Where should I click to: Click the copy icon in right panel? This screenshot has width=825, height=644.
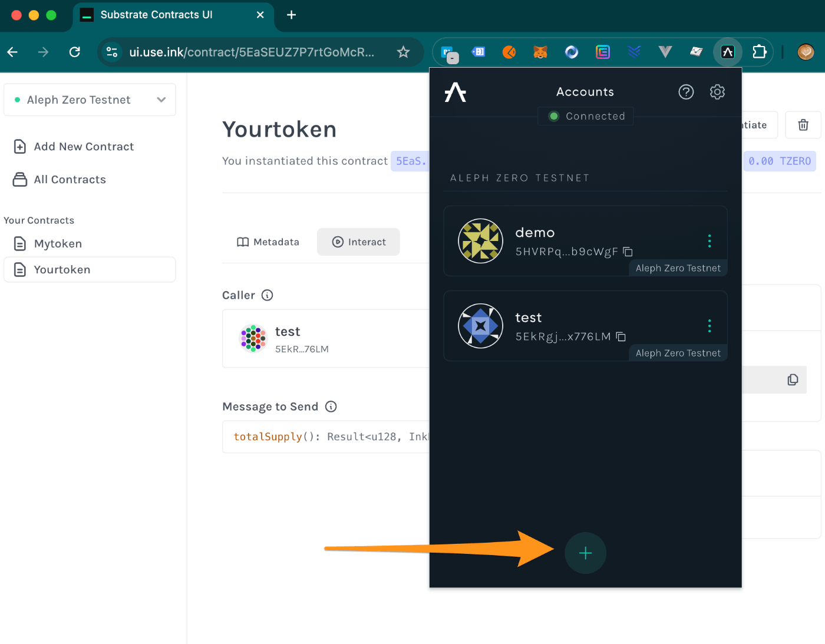pos(793,380)
